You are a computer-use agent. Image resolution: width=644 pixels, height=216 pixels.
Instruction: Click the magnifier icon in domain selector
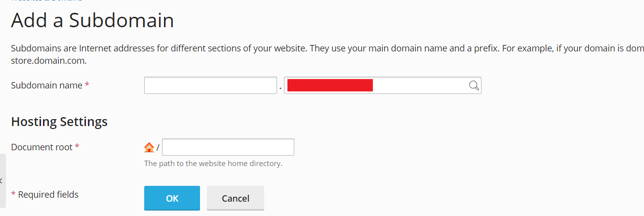click(474, 86)
